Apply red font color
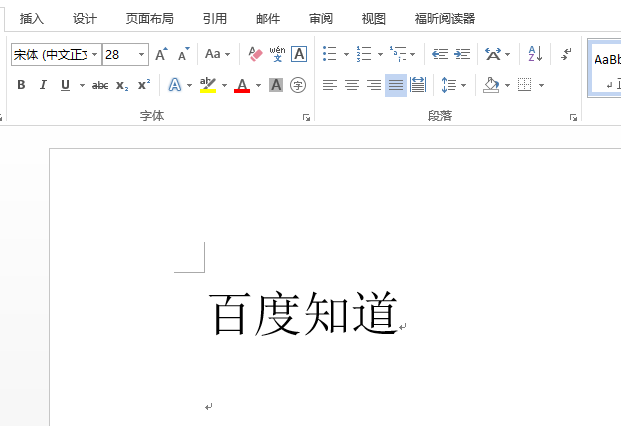Screen dimensions: 621x426 [x=242, y=85]
